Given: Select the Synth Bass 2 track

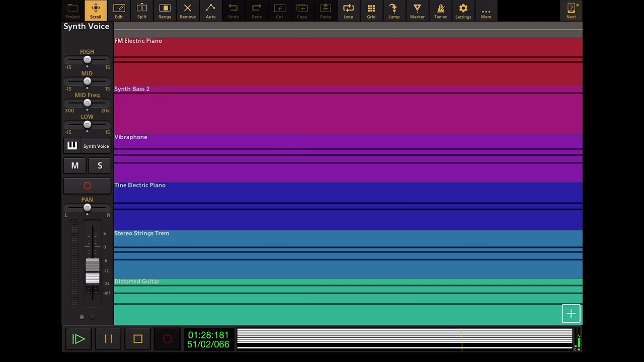Looking at the screenshot, I should (x=348, y=110).
